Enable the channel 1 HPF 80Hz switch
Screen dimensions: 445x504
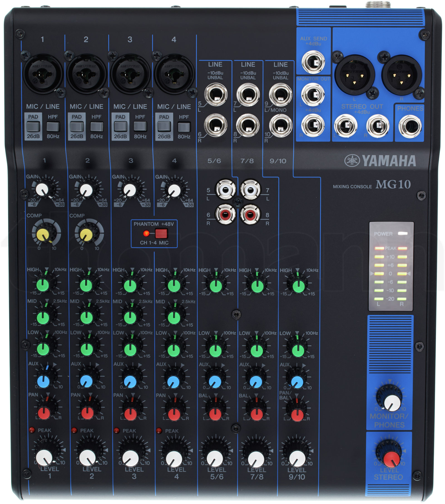pos(53,127)
